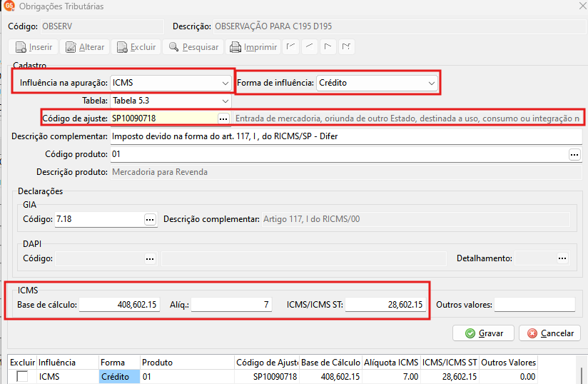
Task: Click the Outros Valores column header
Action: point(509,363)
